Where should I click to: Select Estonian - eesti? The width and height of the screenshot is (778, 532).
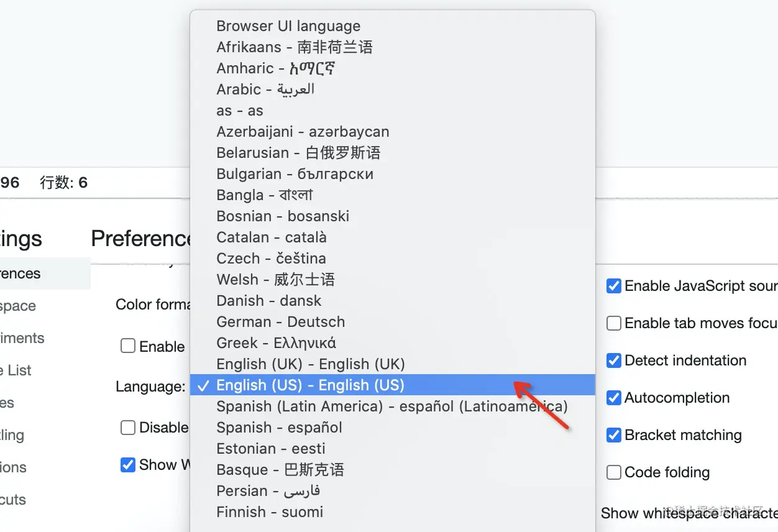click(x=392, y=449)
